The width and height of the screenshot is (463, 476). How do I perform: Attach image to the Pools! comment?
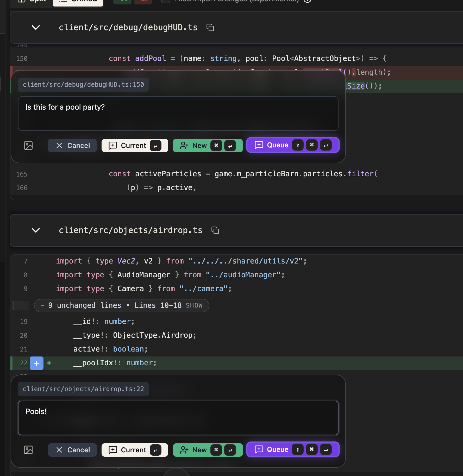(x=28, y=450)
